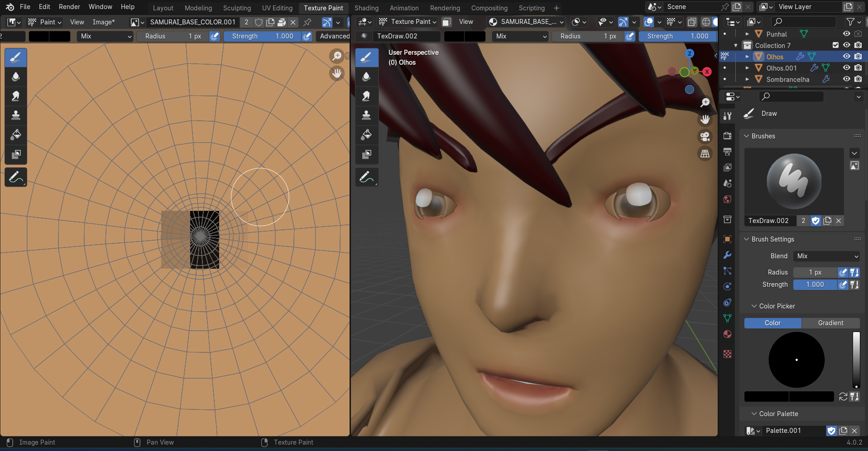Switch to the Shading workspace tab
This screenshot has height=451, width=868.
[366, 8]
